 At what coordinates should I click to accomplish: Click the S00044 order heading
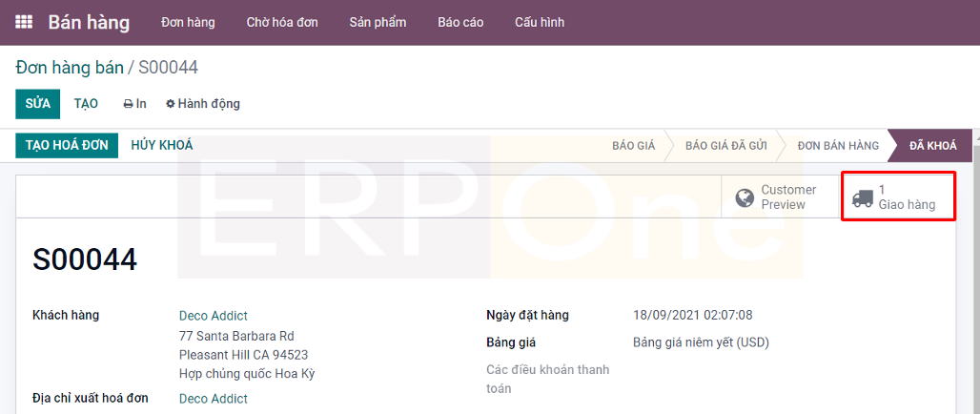coord(85,260)
